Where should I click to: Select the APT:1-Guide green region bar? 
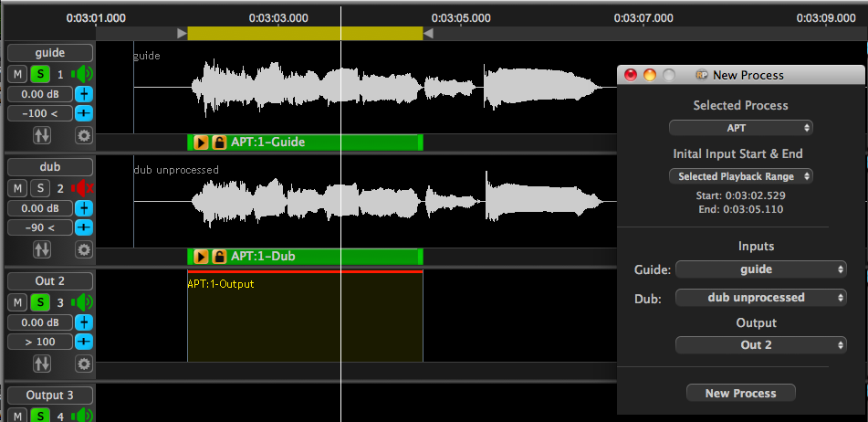(305, 142)
